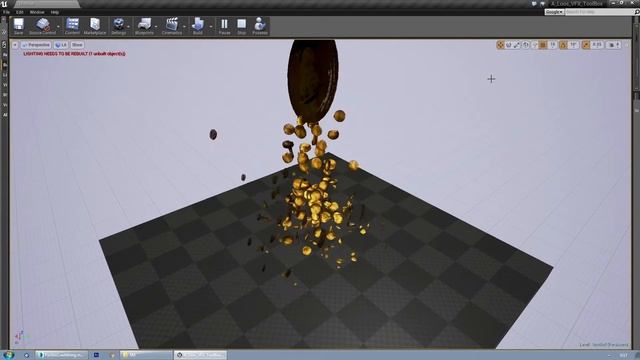Open the Blueprints toolbar button
Screen dimensions: 640x360
tap(144, 26)
